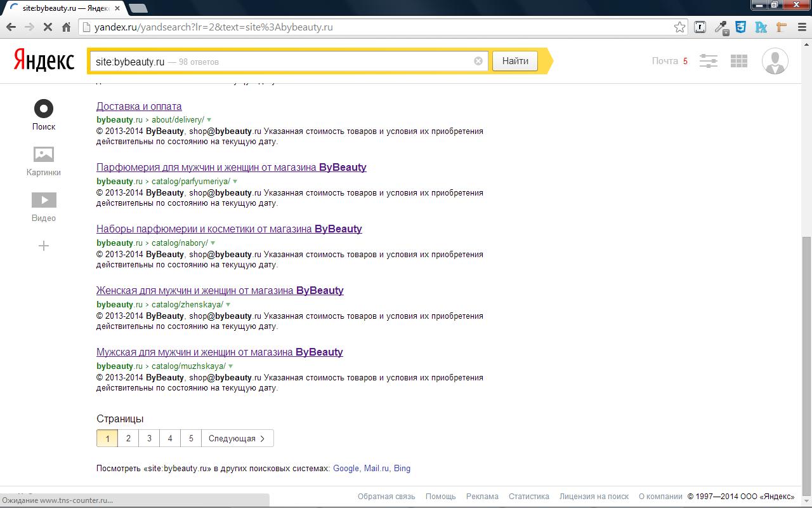Clear the search query with the X icon

(478, 61)
